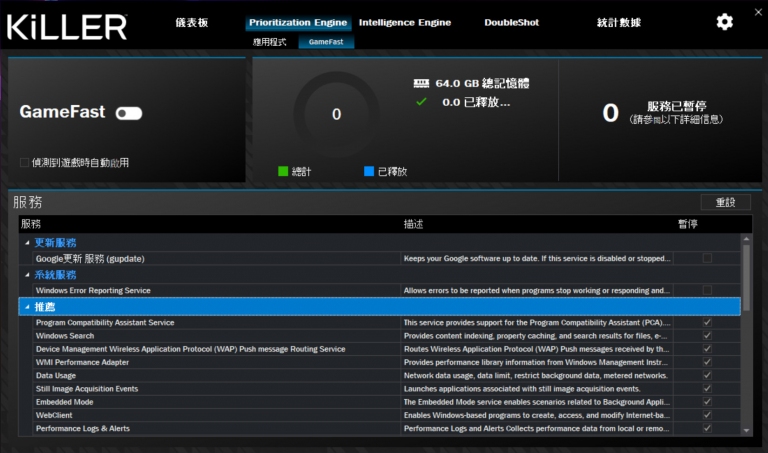This screenshot has height=453, width=768.
Task: Click the green checkmark beside 0.0 已釋放
Action: click(421, 102)
